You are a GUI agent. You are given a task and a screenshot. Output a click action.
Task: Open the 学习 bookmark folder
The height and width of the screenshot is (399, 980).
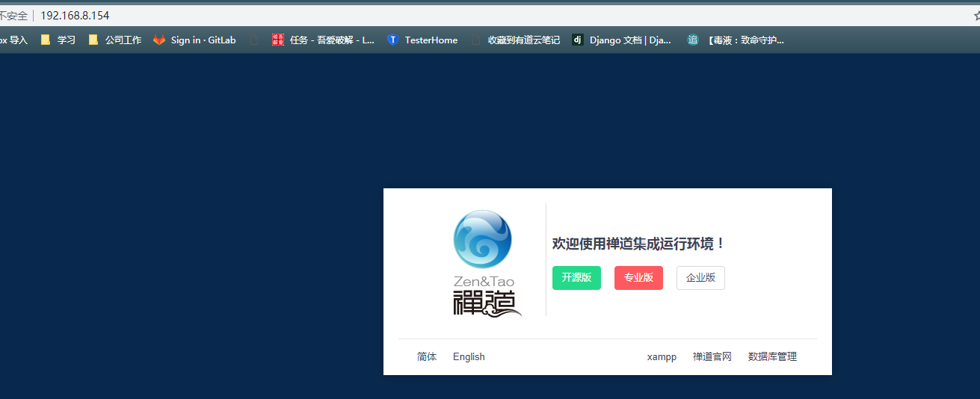coord(58,40)
